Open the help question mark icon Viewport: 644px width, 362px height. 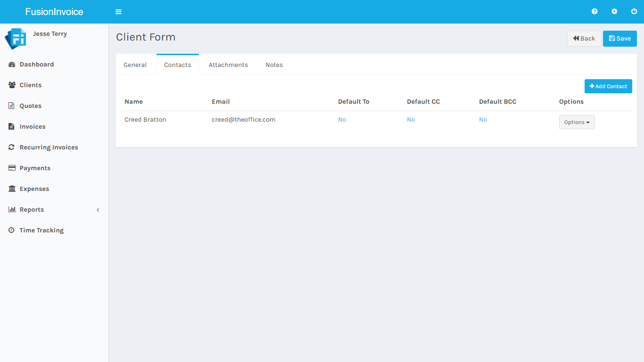pyautogui.click(x=594, y=12)
